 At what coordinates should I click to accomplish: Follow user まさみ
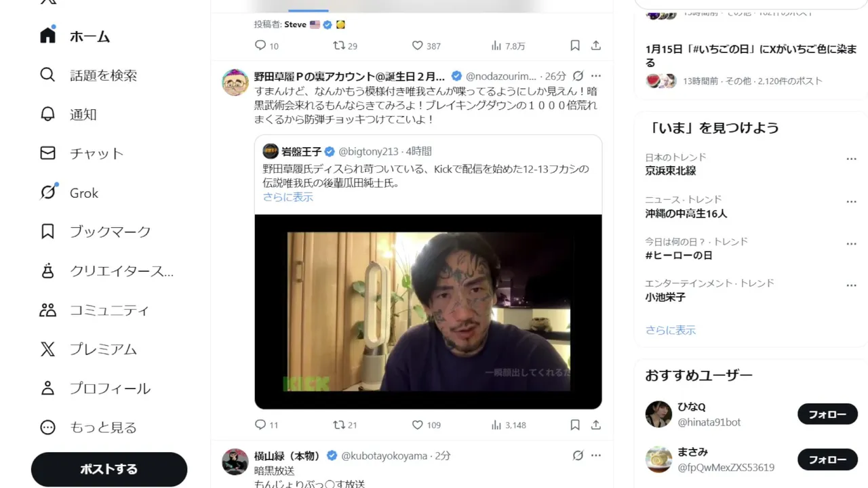827,460
